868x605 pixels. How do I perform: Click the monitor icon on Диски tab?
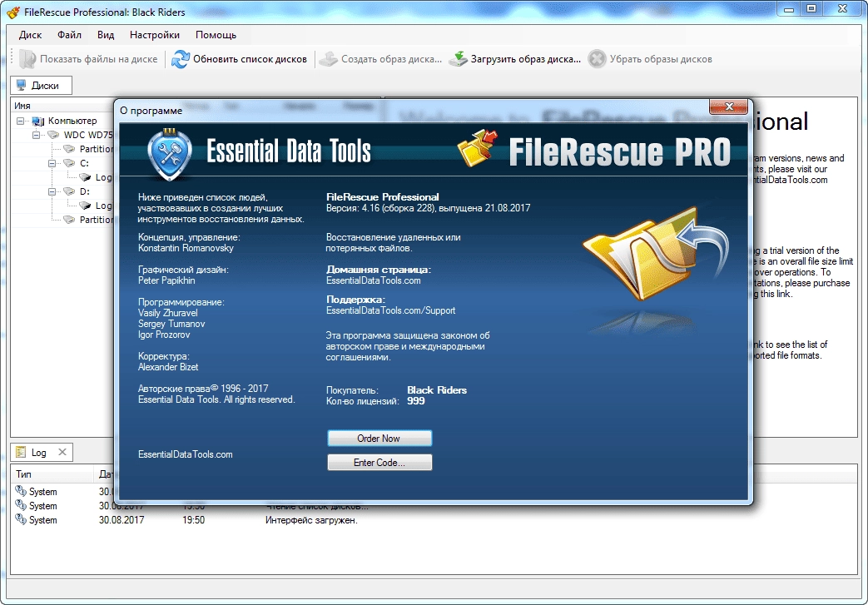[x=21, y=85]
